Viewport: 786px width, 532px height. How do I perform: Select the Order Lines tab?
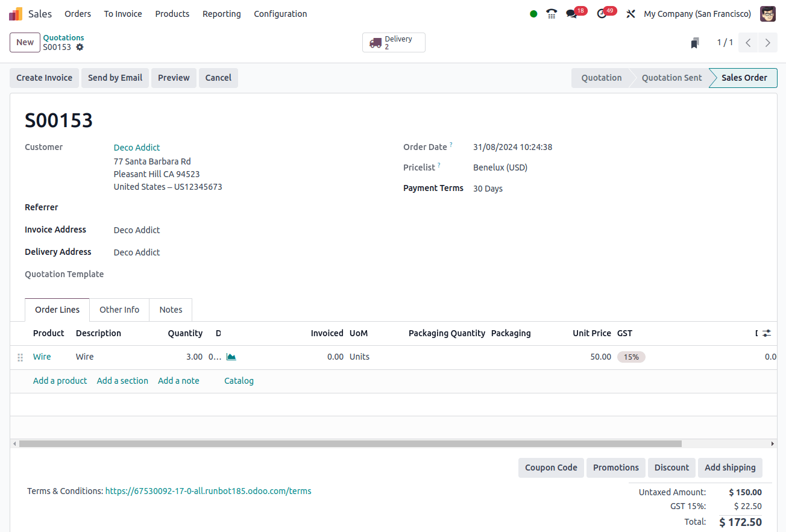click(x=57, y=310)
